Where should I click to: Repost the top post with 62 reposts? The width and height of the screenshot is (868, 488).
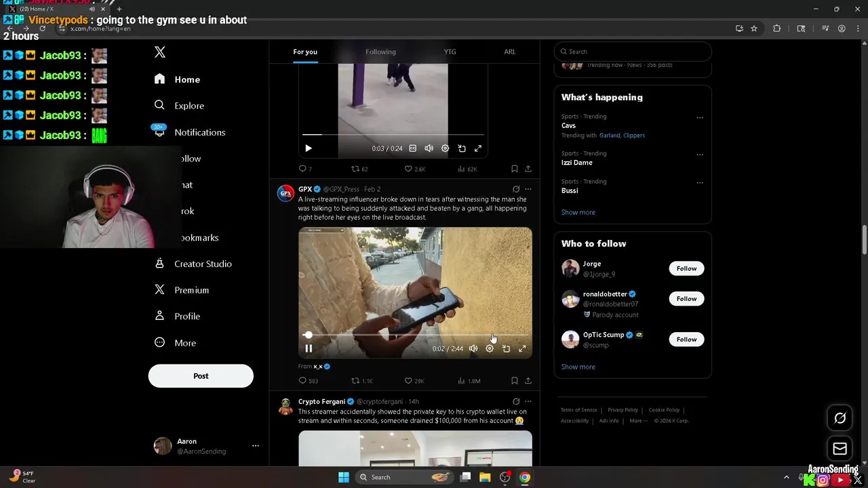(x=359, y=169)
